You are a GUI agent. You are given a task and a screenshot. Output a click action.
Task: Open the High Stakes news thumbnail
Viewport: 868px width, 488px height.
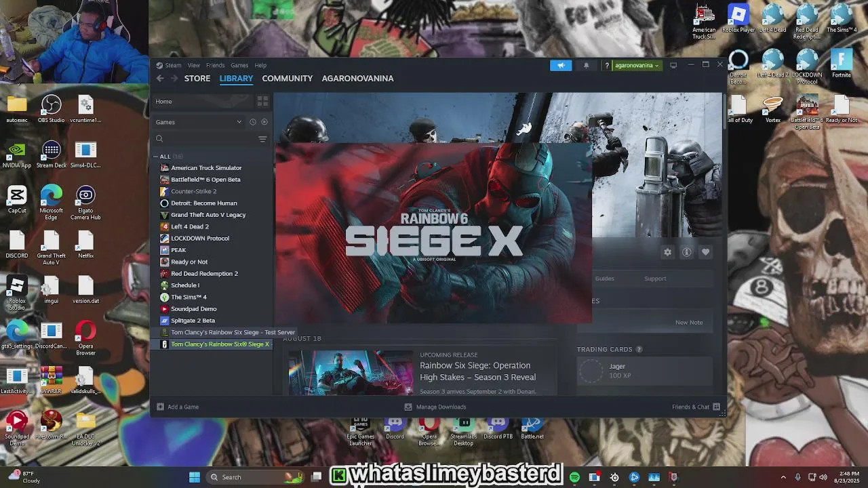coord(351,372)
